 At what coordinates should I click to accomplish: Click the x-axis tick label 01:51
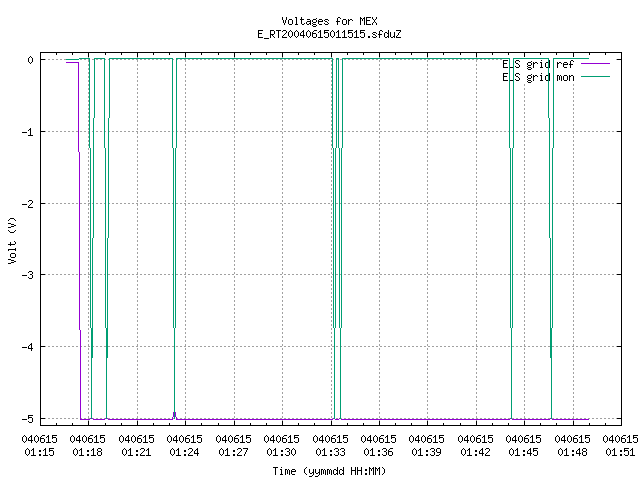coord(620,452)
